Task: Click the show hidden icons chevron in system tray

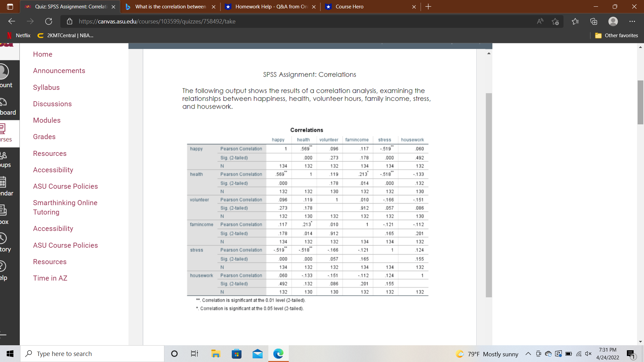Action: [x=528, y=354]
